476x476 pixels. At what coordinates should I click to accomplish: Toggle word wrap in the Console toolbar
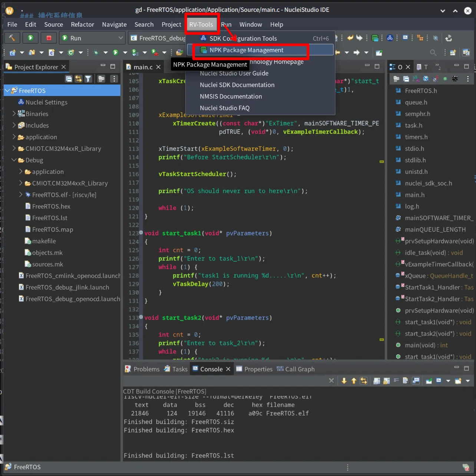tap(396, 381)
